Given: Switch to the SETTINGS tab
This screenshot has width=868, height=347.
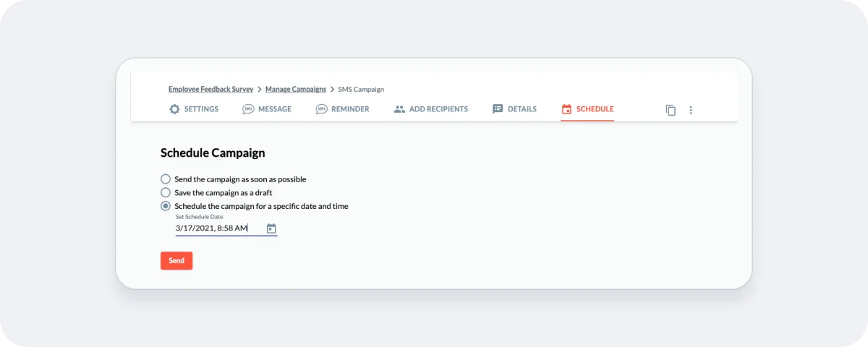Looking at the screenshot, I should coord(194,109).
